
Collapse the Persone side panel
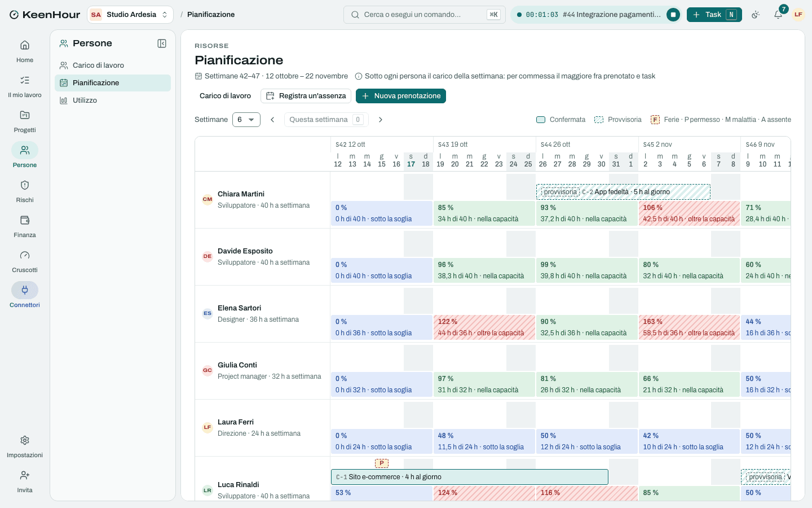pyautogui.click(x=162, y=43)
